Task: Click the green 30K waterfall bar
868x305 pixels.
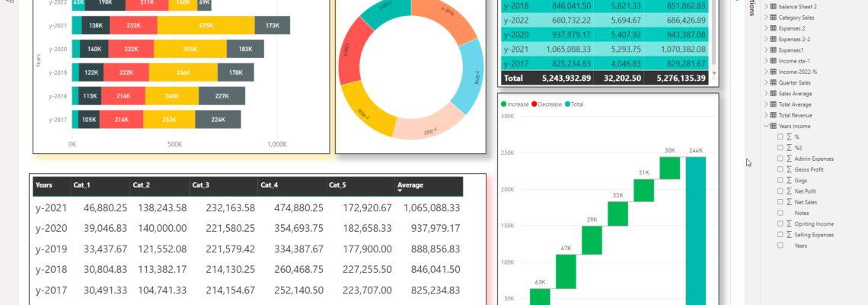Action: coord(670,168)
